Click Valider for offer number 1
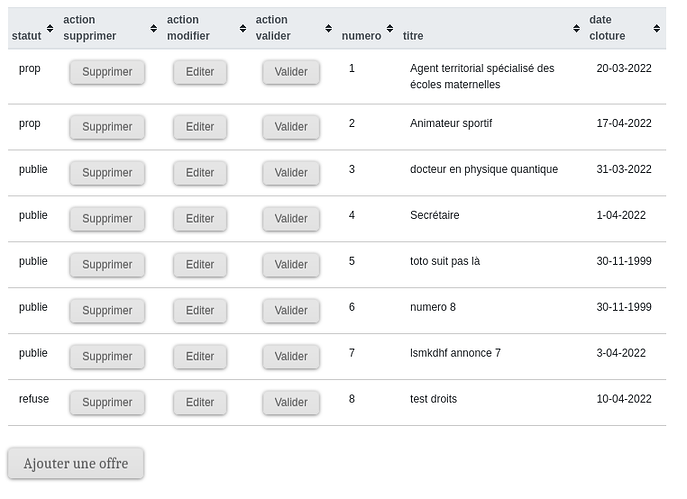This screenshot has width=687, height=499. tap(291, 72)
